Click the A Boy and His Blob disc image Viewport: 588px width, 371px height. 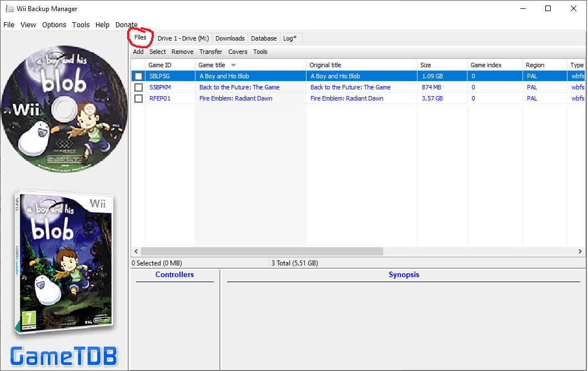coord(64,109)
